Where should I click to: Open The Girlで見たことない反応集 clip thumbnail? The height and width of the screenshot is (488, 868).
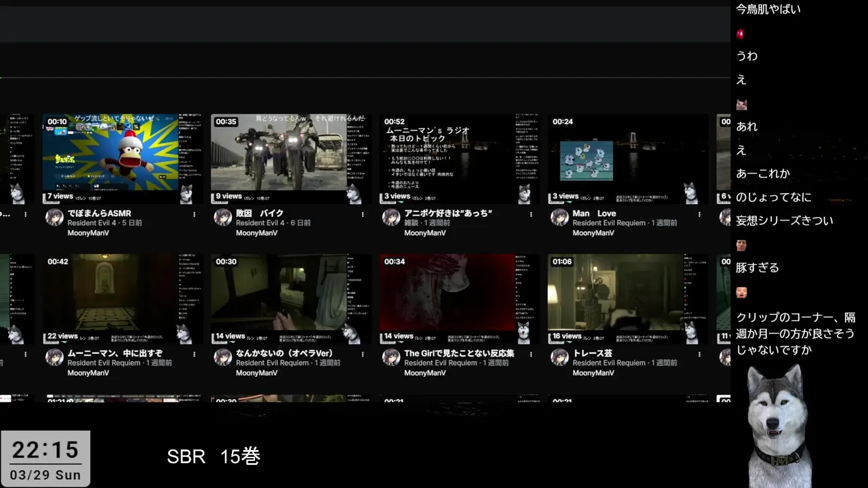pyautogui.click(x=458, y=299)
